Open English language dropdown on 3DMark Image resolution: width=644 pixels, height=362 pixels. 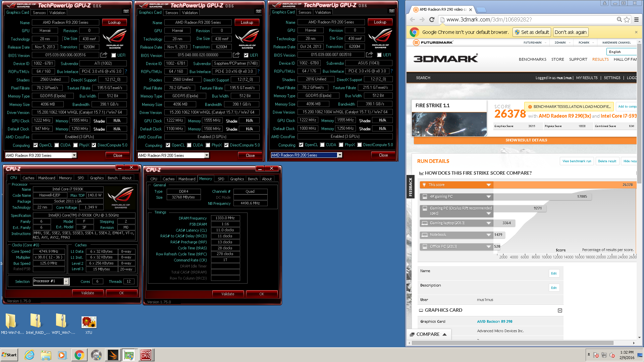click(622, 52)
